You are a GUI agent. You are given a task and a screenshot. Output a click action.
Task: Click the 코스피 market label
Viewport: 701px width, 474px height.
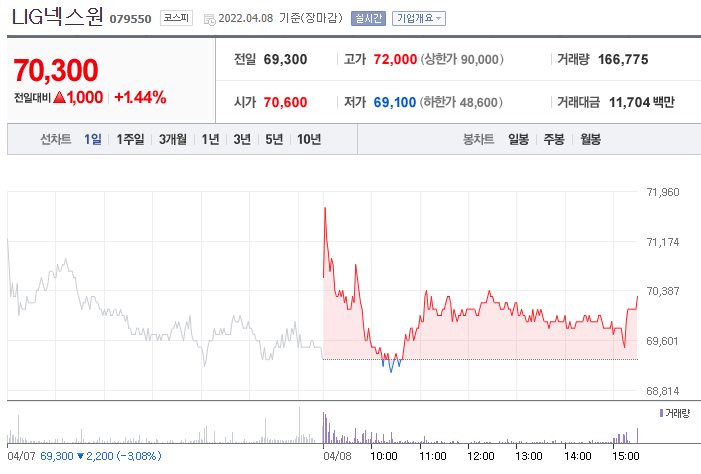click(176, 18)
